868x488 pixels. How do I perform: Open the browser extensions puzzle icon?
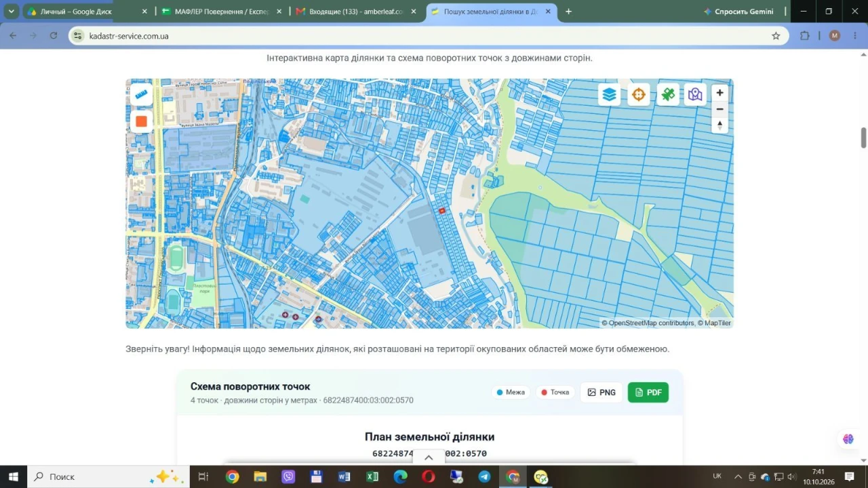point(805,36)
